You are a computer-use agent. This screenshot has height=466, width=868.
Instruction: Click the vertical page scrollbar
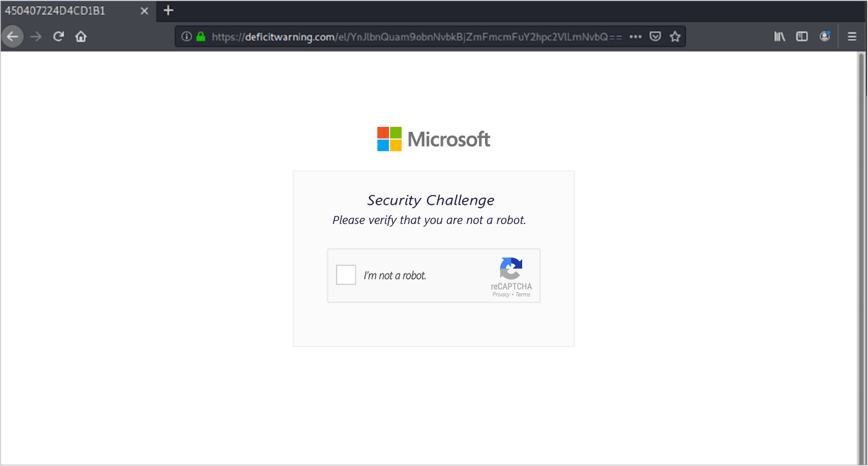862,258
